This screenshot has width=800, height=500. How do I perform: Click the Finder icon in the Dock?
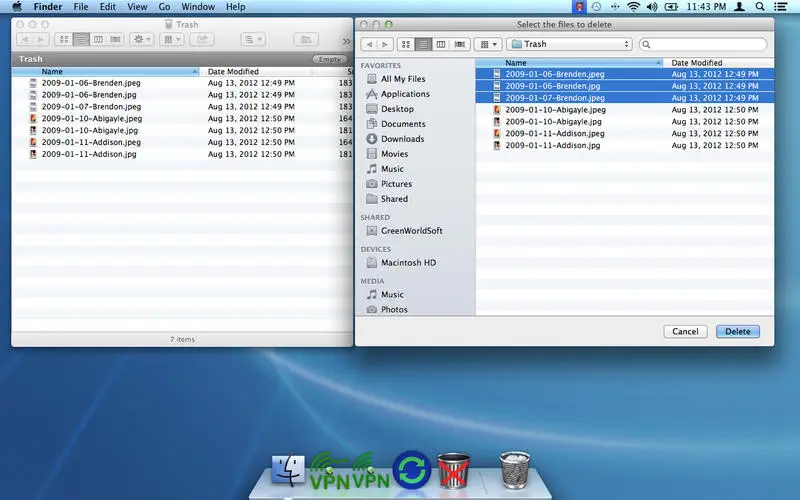288,470
